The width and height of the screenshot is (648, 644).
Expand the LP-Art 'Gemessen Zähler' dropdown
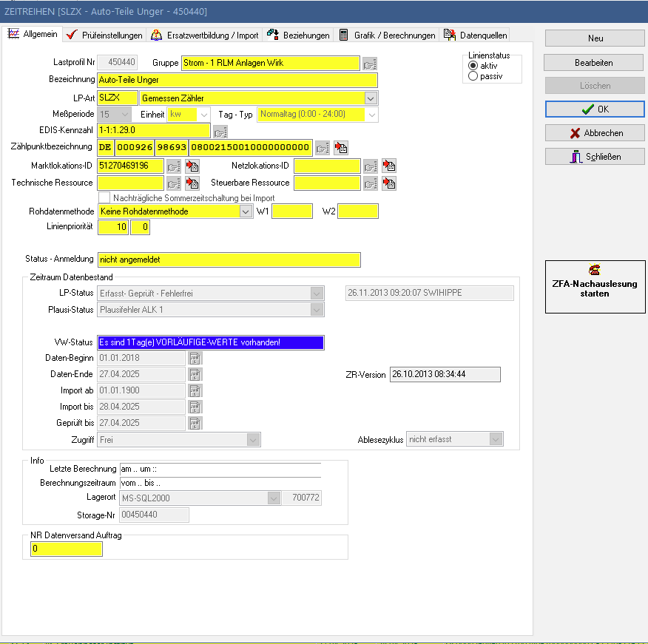tap(371, 98)
